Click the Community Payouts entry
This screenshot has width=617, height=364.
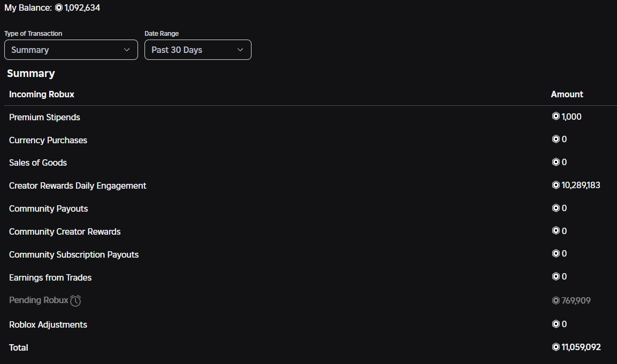click(x=48, y=208)
